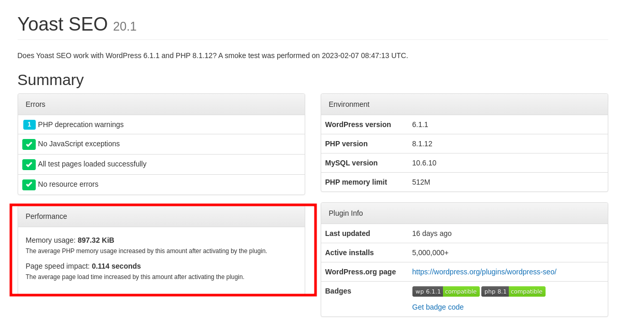Click the WordPress.org page label

[x=361, y=272]
